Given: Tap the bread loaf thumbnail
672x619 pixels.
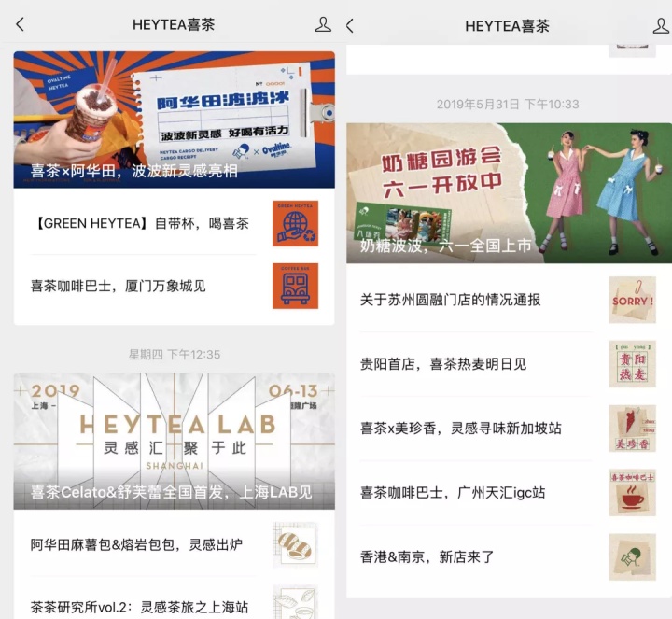Looking at the screenshot, I should tap(295, 545).
